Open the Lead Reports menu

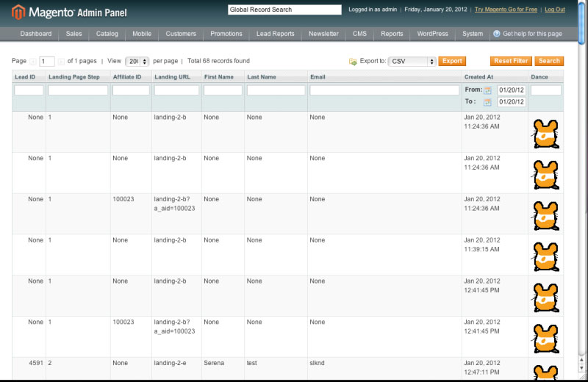coord(276,34)
